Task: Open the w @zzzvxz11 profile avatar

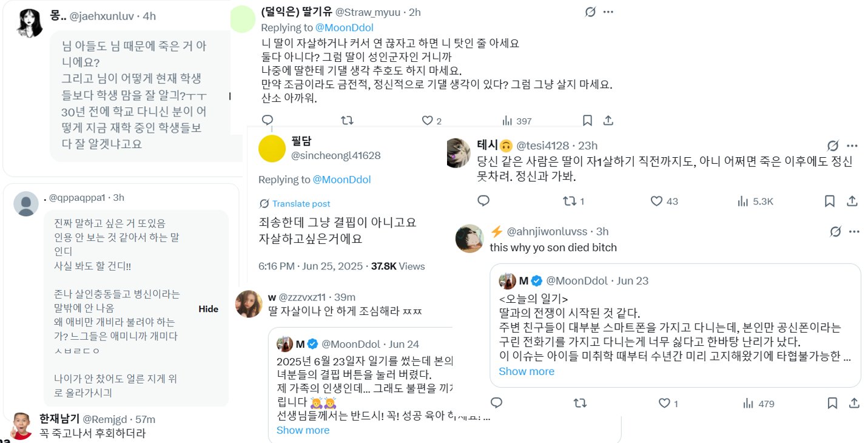Action: click(x=248, y=303)
